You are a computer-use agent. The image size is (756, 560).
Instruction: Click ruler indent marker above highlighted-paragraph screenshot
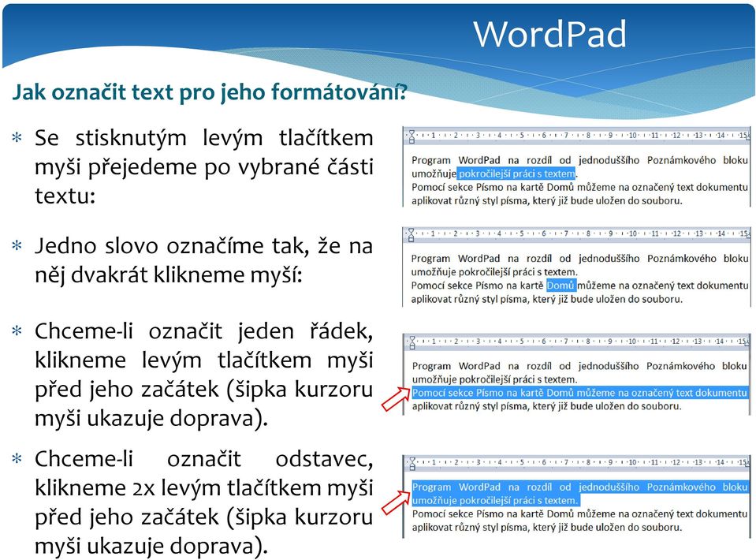[x=412, y=464]
